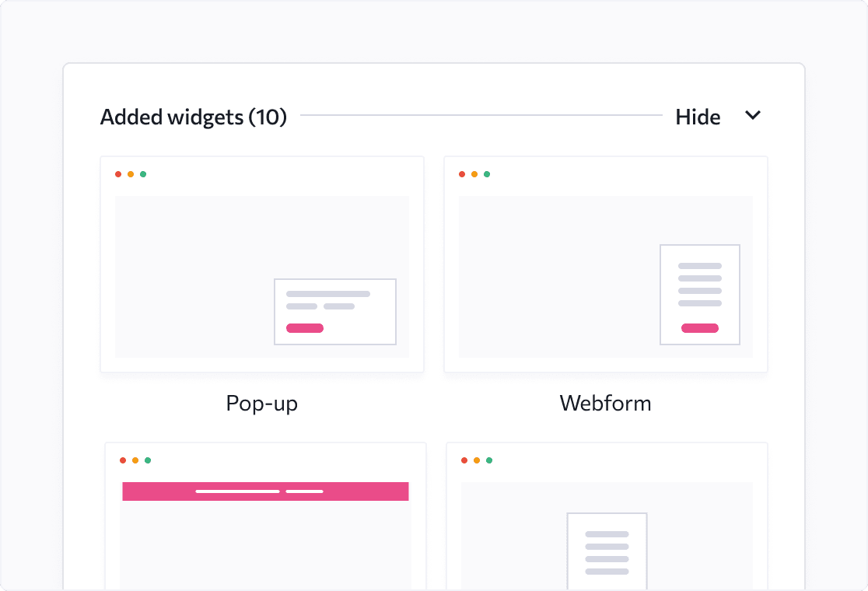Click the Pop-up label text
Image resolution: width=868 pixels, height=591 pixels.
tap(262, 404)
